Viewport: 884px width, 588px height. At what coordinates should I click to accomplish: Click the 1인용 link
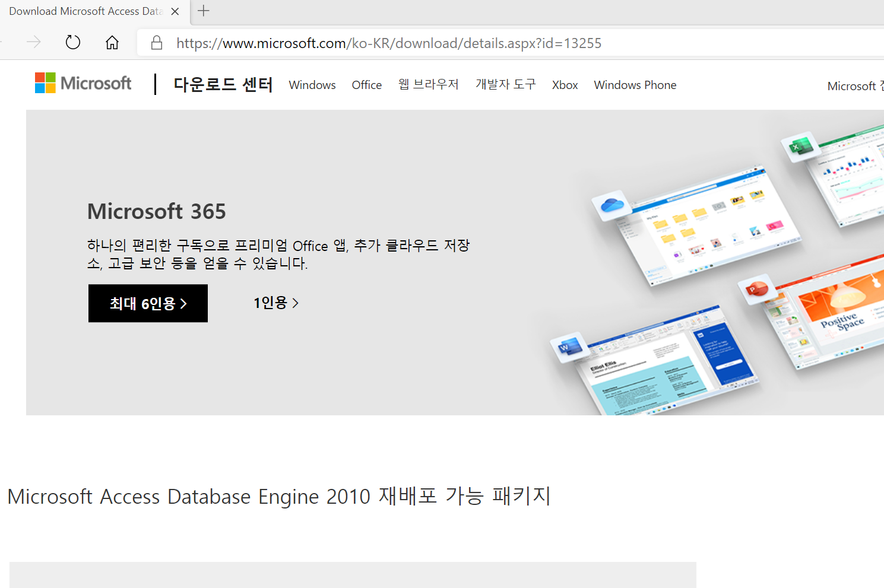[x=276, y=303]
